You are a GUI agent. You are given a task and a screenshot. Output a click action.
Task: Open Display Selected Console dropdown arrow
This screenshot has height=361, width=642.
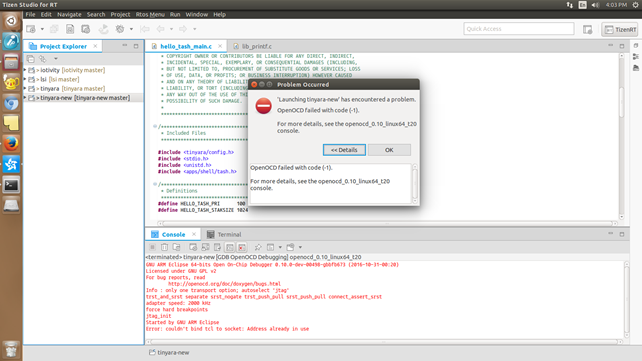click(280, 247)
